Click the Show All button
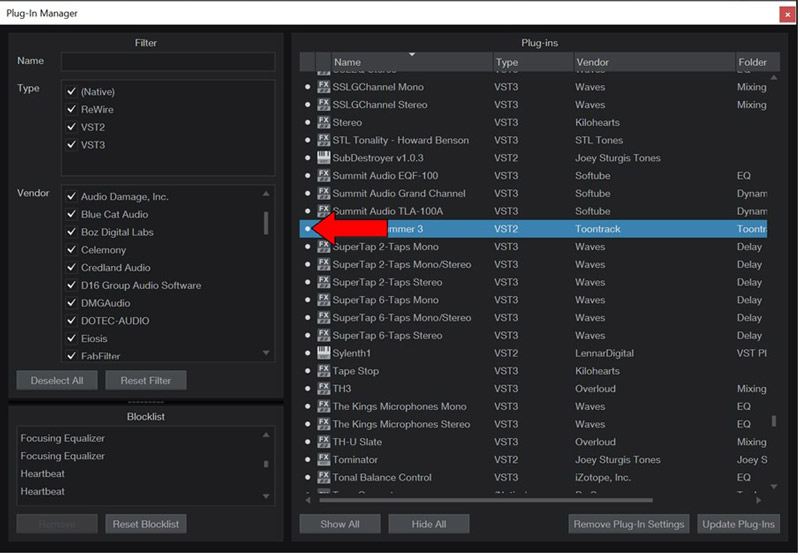Image resolution: width=800 pixels, height=555 pixels. (x=340, y=524)
